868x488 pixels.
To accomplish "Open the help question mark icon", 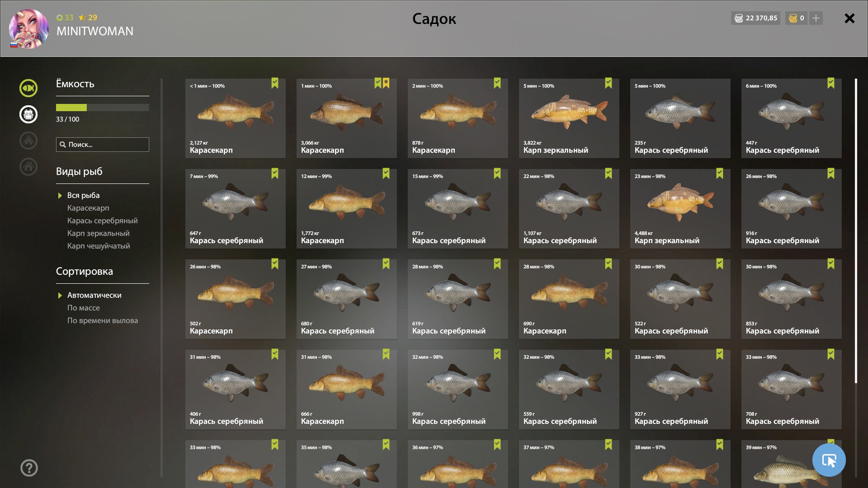I will pos(29,468).
